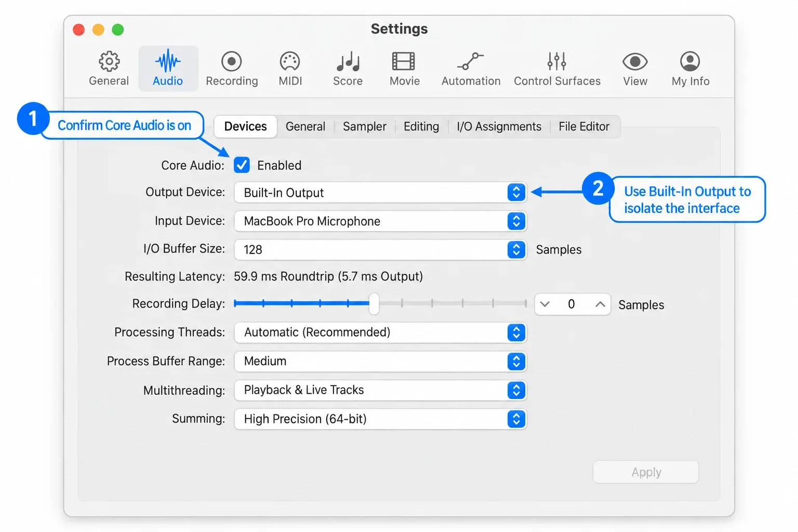Screen dimensions: 798x532
Task: Click the Resulting Latency value '59.9 ms Roundtrip'
Action: pos(284,276)
